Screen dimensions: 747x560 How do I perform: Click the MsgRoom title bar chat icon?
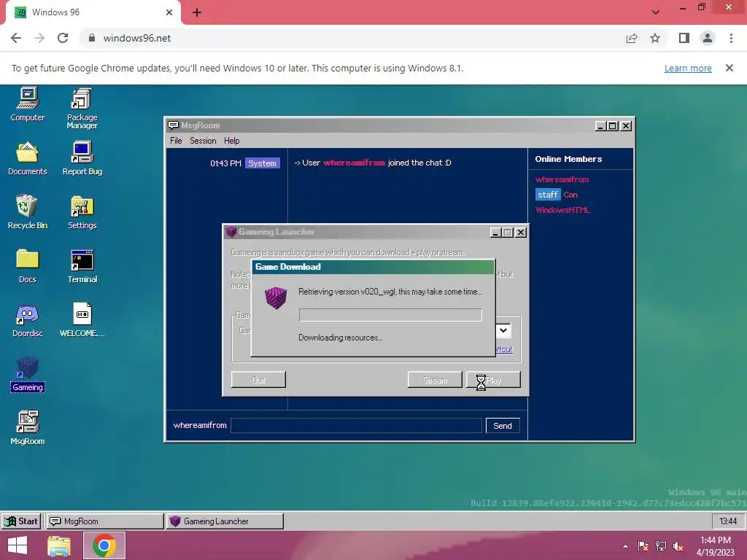(x=173, y=125)
